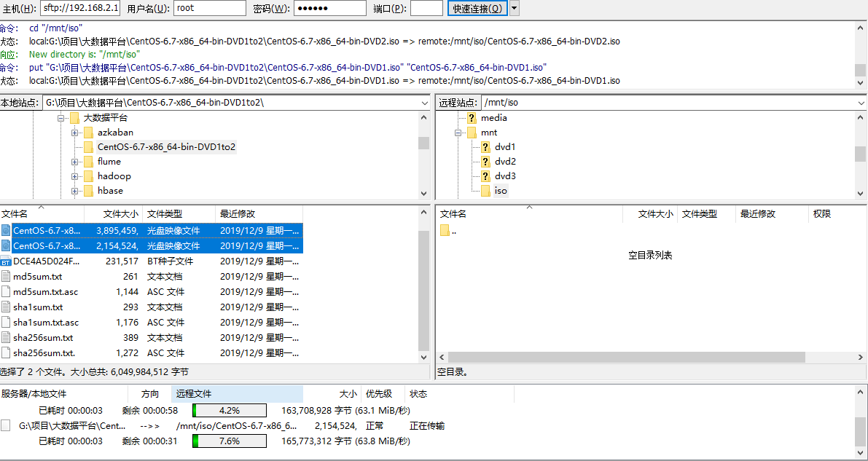Sort queue by 方向 column header
Screen dimensions: 868x461
click(149, 394)
